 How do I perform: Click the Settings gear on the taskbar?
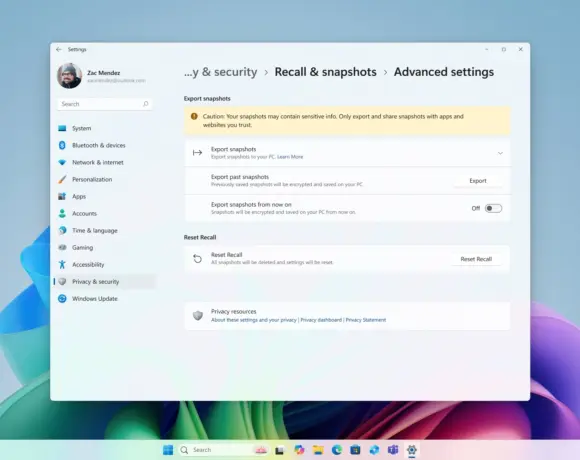pos(412,450)
